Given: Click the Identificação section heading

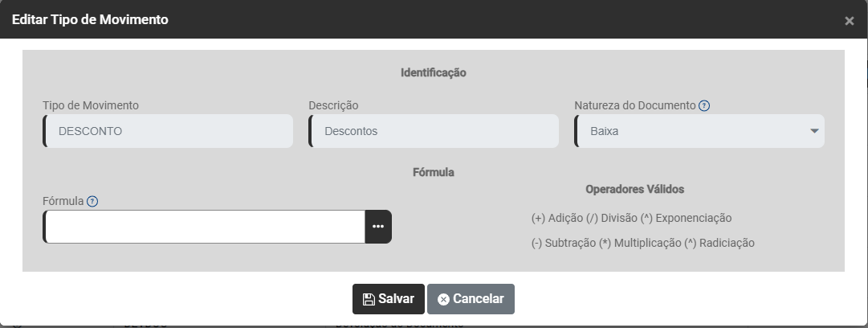Looking at the screenshot, I should coord(434,72).
